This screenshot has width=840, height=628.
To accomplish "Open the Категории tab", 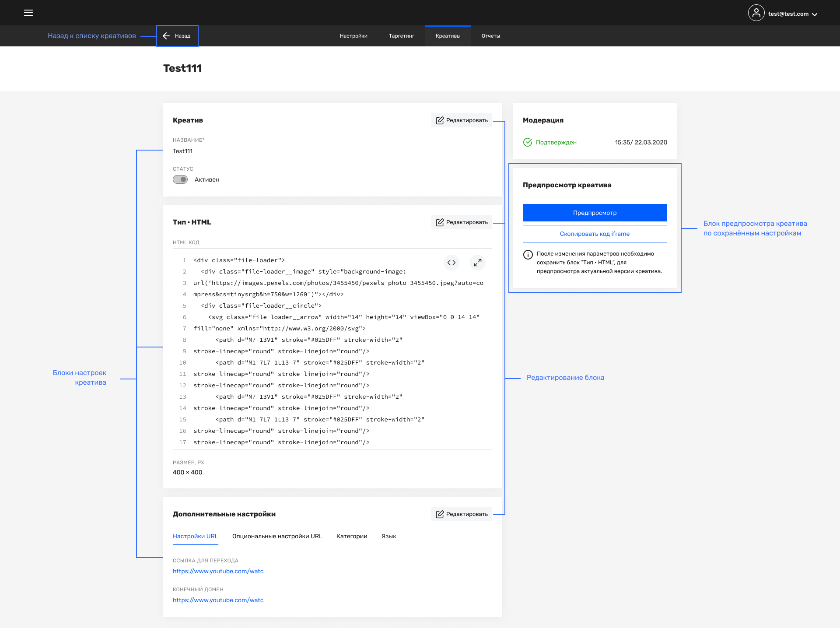I will [352, 537].
